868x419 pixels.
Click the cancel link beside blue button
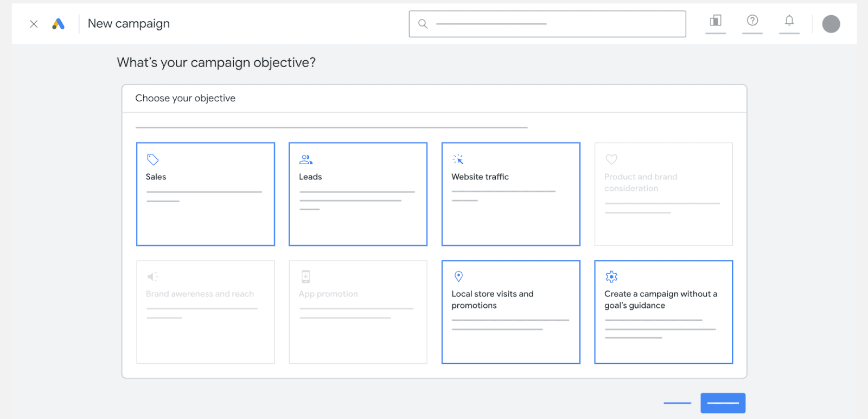click(x=677, y=403)
